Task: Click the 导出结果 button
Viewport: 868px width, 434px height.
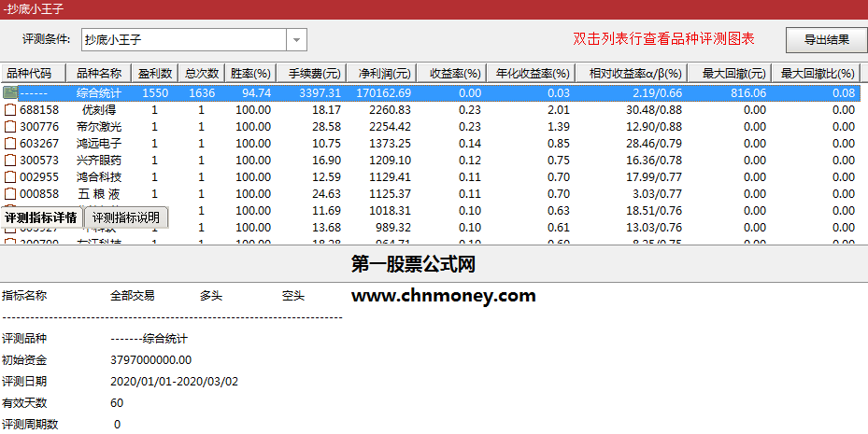Action: click(826, 40)
